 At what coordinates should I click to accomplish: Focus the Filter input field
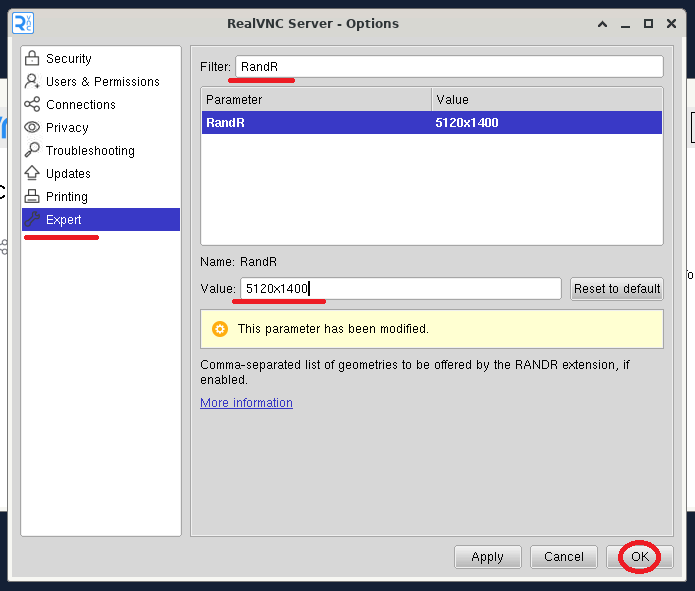click(449, 67)
